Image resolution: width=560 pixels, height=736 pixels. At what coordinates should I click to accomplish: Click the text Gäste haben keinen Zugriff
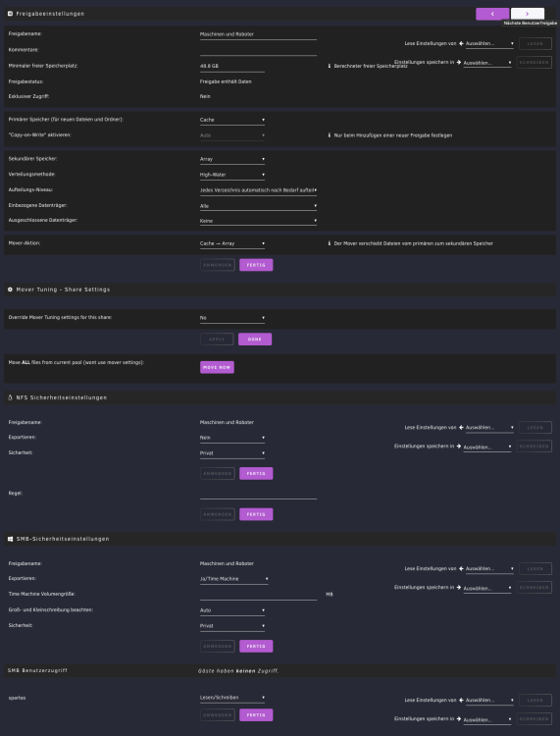[x=238, y=671]
